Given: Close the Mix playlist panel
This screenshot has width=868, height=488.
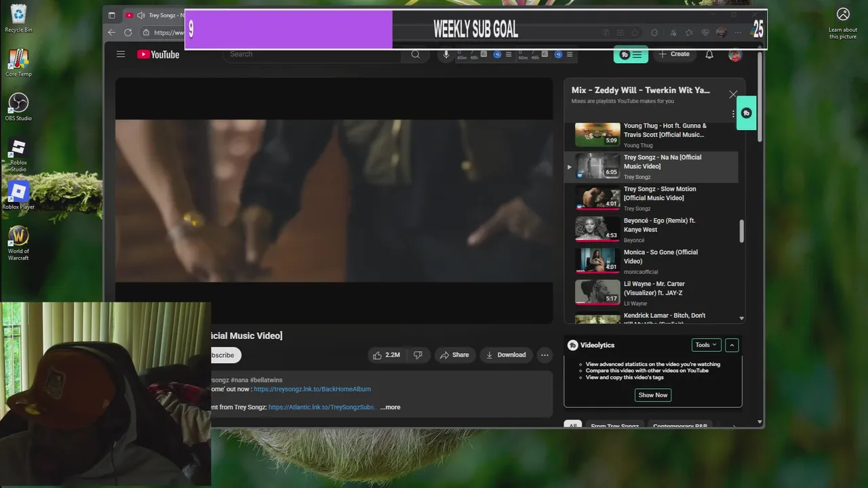Looking at the screenshot, I should [733, 94].
